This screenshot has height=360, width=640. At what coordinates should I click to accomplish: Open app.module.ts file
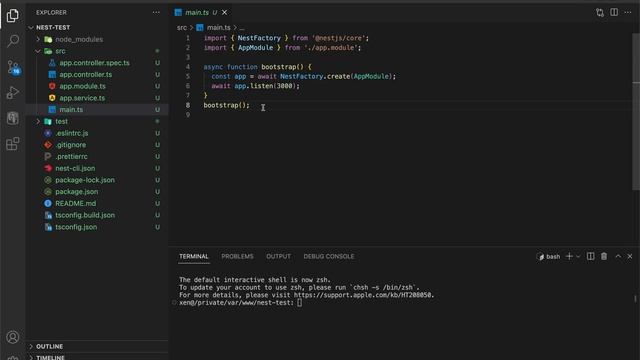pyautogui.click(x=82, y=86)
